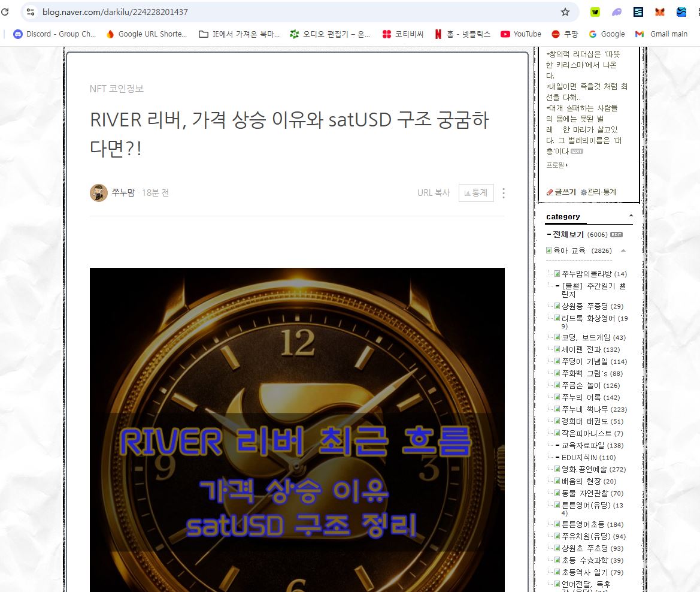Open the 경희대 태권도 category

point(585,421)
